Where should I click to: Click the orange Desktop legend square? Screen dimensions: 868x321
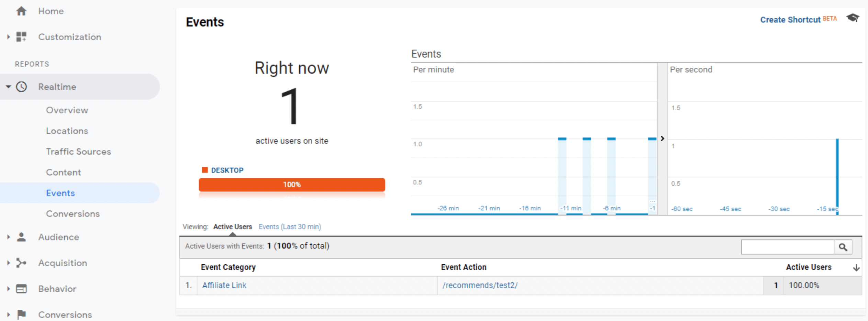205,170
